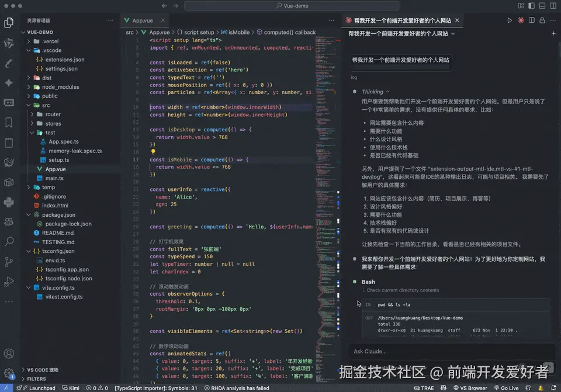Select computed() callback breadcrumb item
The height and width of the screenshot is (392, 561).
click(286, 32)
